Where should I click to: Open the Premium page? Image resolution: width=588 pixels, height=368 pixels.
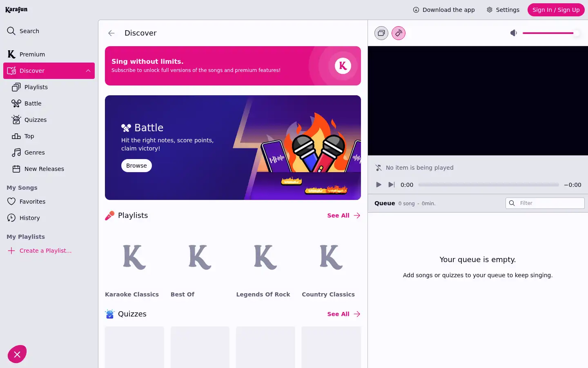click(x=49, y=54)
